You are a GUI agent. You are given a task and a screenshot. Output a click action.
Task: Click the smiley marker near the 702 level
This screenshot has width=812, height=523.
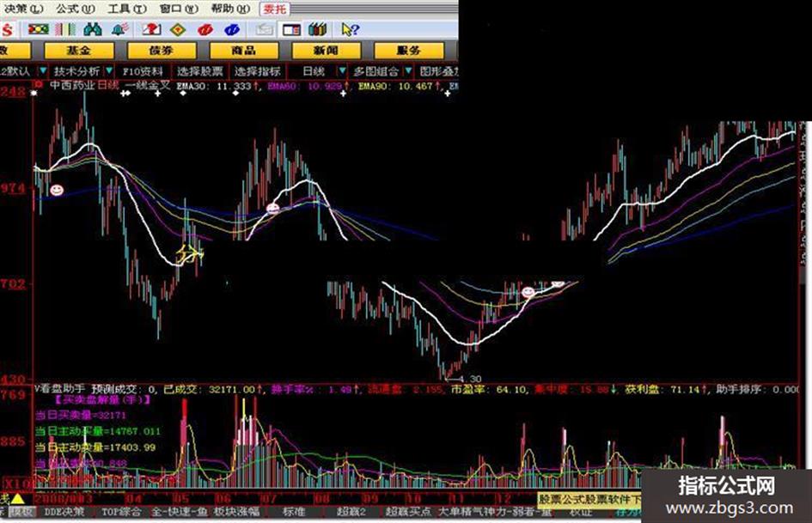[528, 291]
